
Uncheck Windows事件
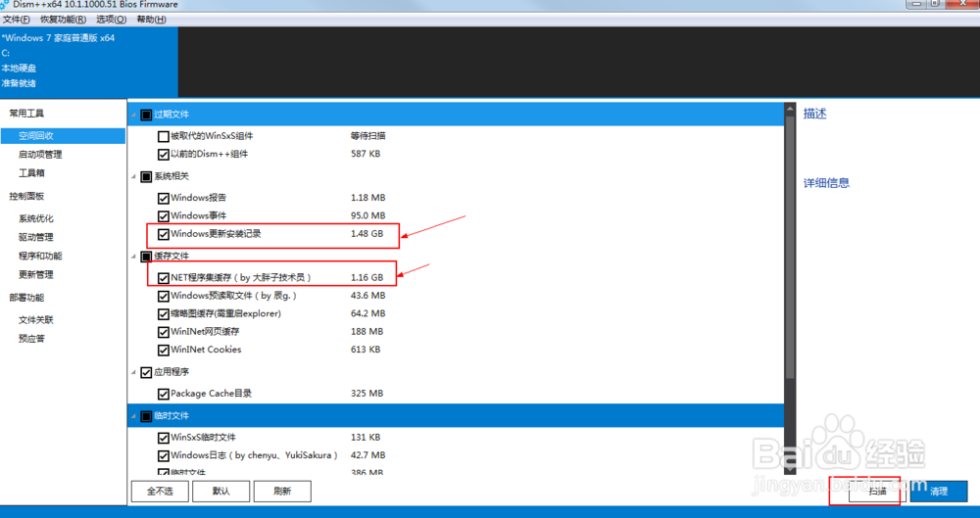point(163,216)
